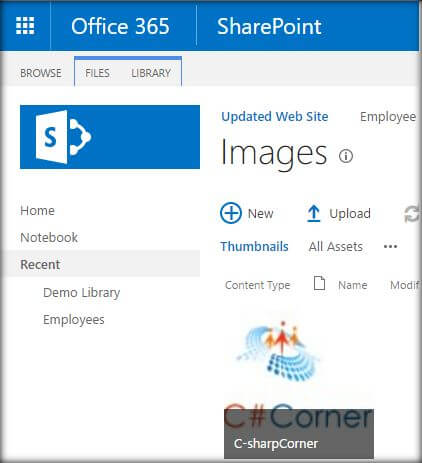Image resolution: width=422 pixels, height=463 pixels.
Task: Click the info icon beside Images title
Action: (x=346, y=156)
